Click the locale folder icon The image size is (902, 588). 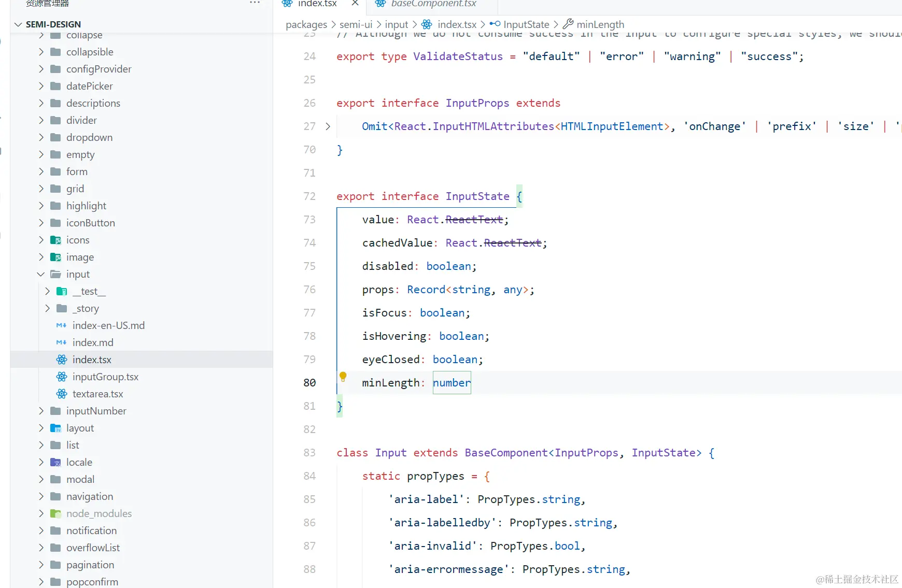(x=55, y=462)
